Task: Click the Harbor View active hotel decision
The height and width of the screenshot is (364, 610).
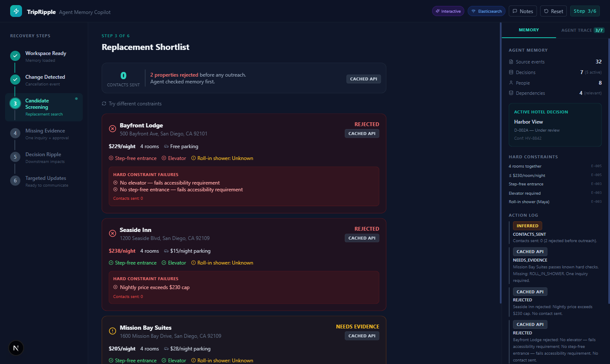Action: tap(555, 125)
